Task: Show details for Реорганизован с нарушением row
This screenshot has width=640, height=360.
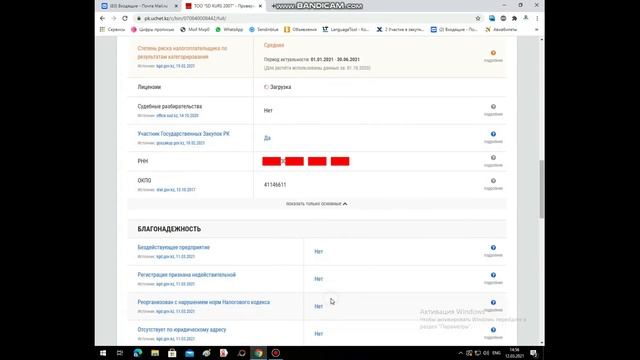Action: (x=493, y=306)
